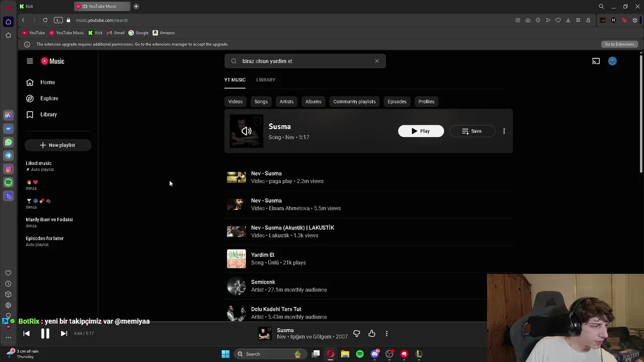This screenshot has height=362, width=644.
Task: Reload the current page
Action: tap(45, 20)
